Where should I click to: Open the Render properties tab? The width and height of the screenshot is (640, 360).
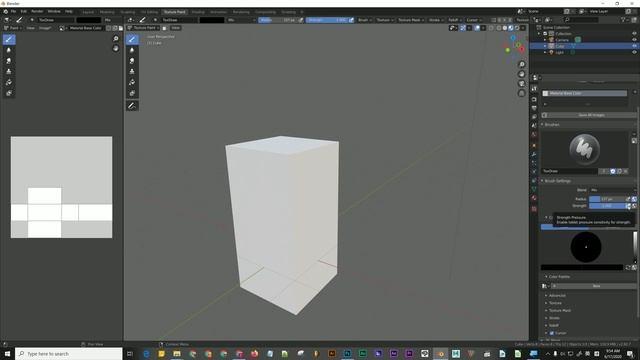534,99
